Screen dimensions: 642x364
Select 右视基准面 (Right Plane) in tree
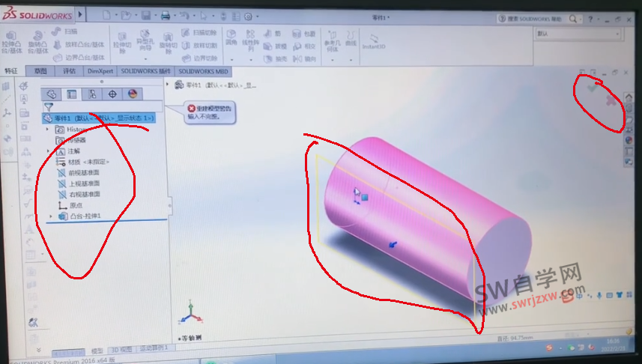tap(79, 194)
